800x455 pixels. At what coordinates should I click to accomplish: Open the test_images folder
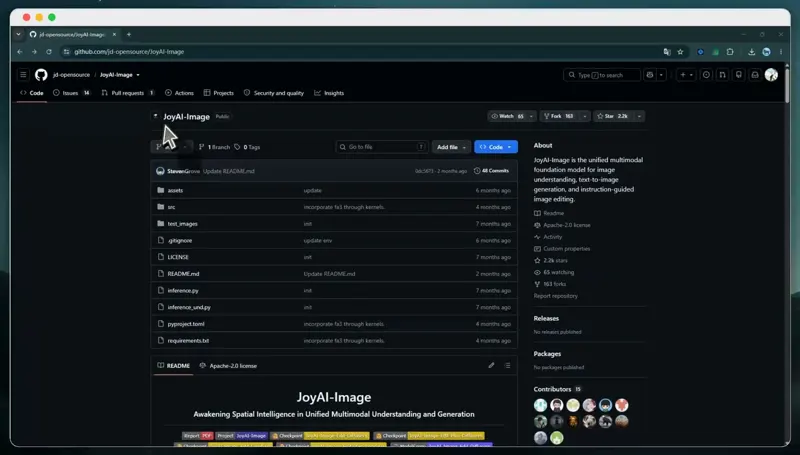[182, 224]
